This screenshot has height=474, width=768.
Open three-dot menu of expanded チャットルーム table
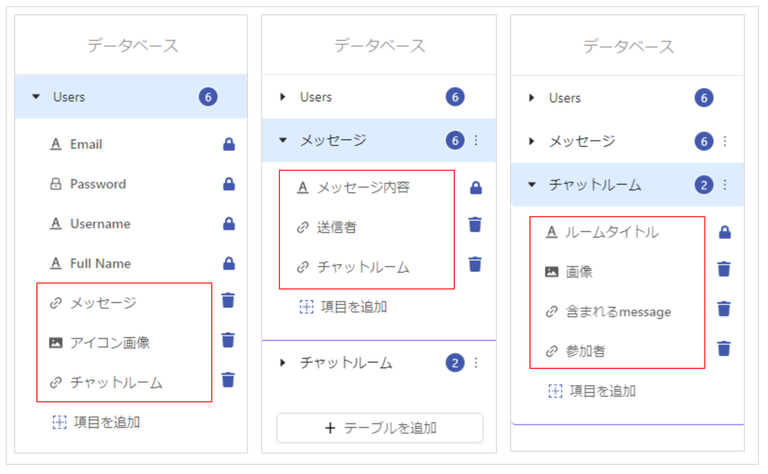[x=725, y=185]
